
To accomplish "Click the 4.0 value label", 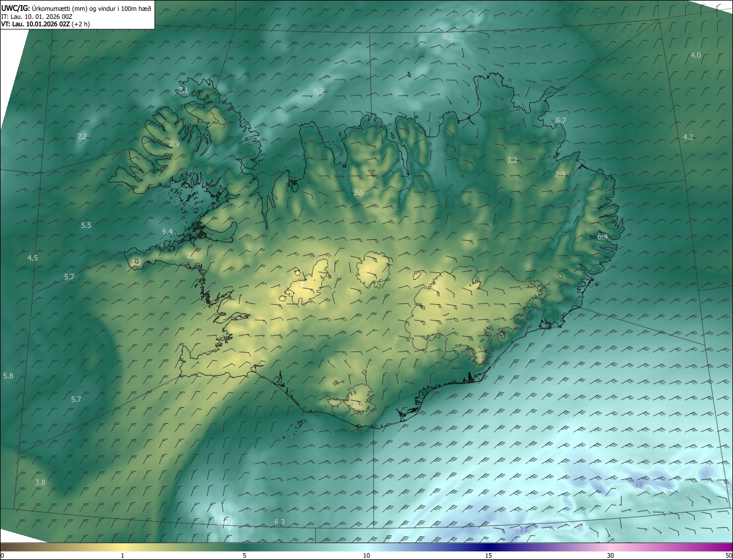I will pyautogui.click(x=696, y=55).
